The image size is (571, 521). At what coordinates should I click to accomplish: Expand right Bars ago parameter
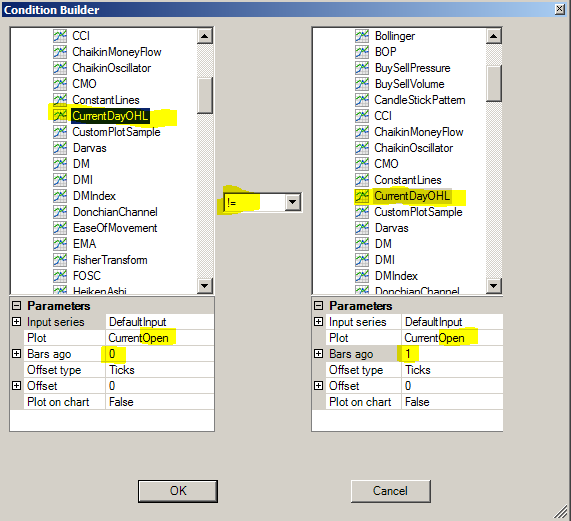point(318,354)
